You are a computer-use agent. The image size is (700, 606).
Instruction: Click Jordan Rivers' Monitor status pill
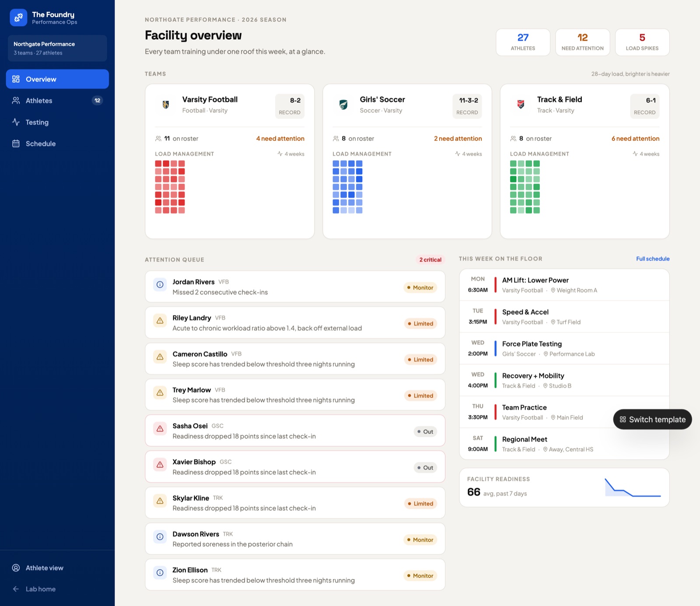pos(420,288)
